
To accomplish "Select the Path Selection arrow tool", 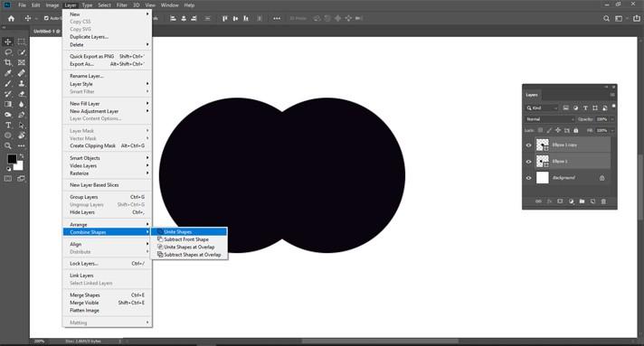I will pos(22,126).
